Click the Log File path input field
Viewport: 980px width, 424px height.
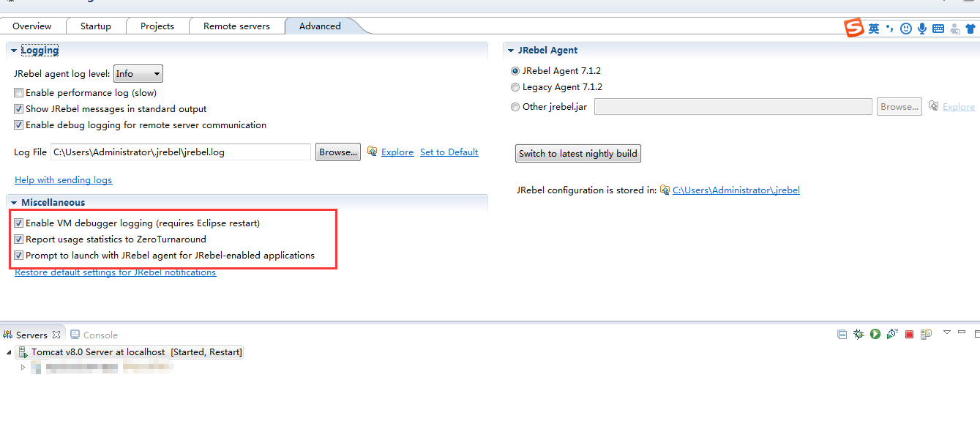point(181,152)
